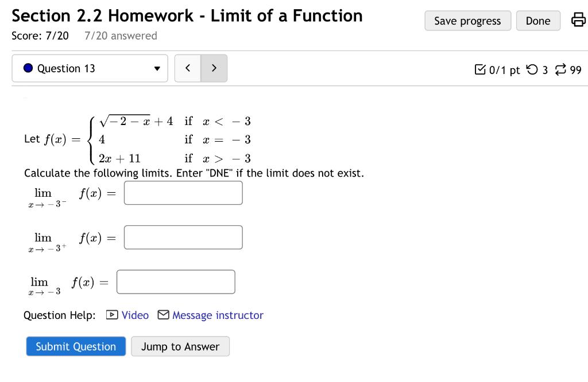588x382 pixels.
Task: Click Jump to Answer
Action: [180, 346]
